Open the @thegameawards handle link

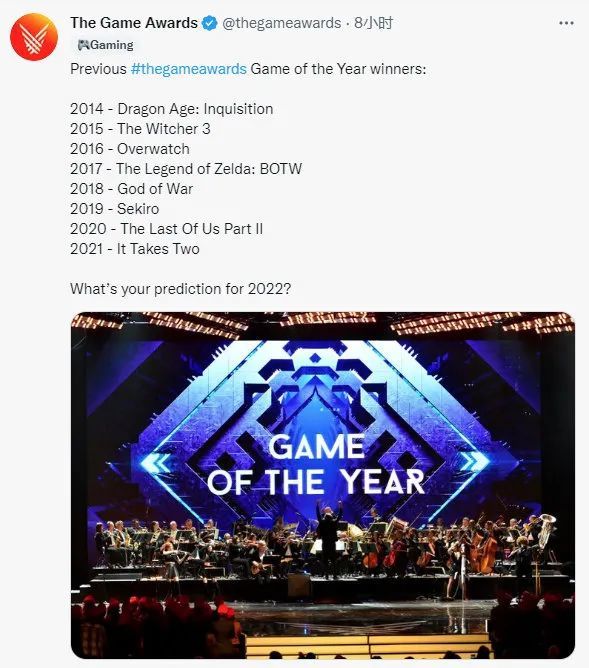tap(282, 23)
